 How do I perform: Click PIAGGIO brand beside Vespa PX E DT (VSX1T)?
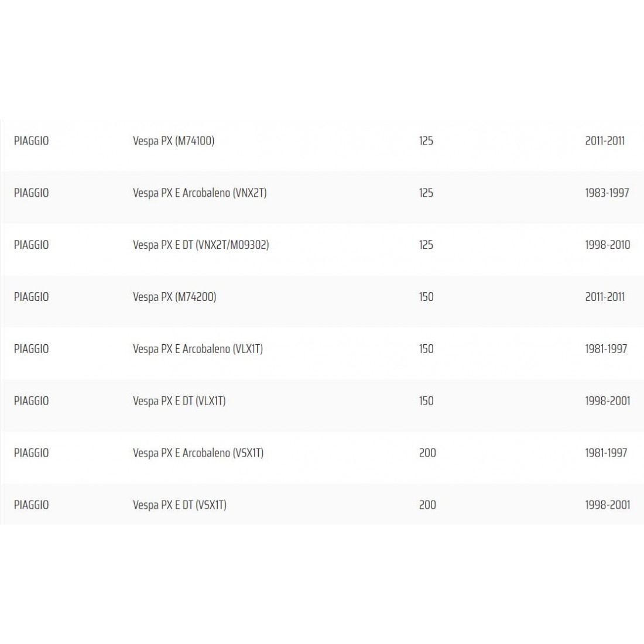32,505
